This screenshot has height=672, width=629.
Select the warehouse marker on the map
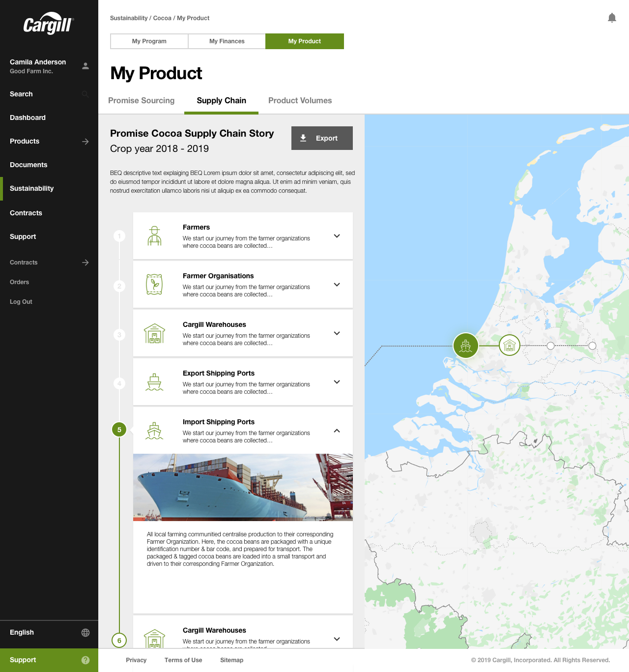point(510,345)
